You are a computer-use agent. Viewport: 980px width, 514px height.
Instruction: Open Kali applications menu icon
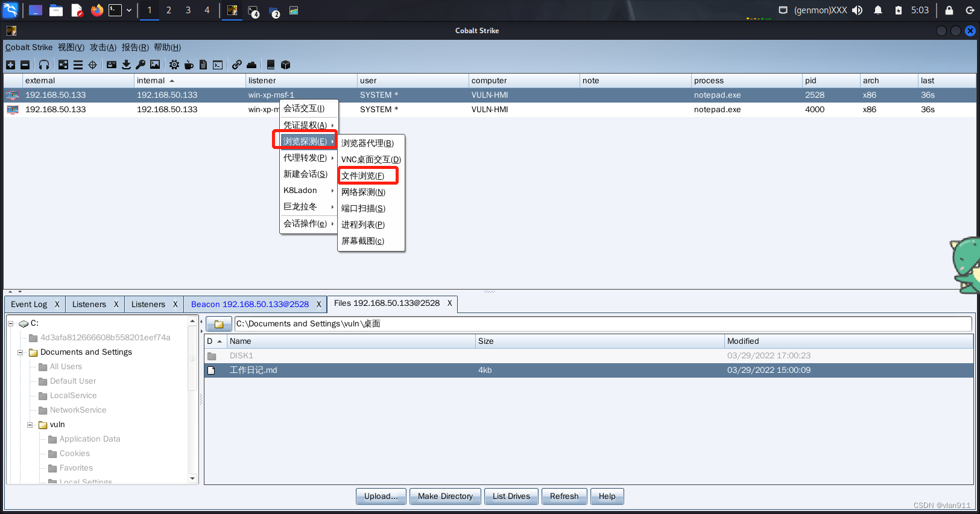click(10, 10)
